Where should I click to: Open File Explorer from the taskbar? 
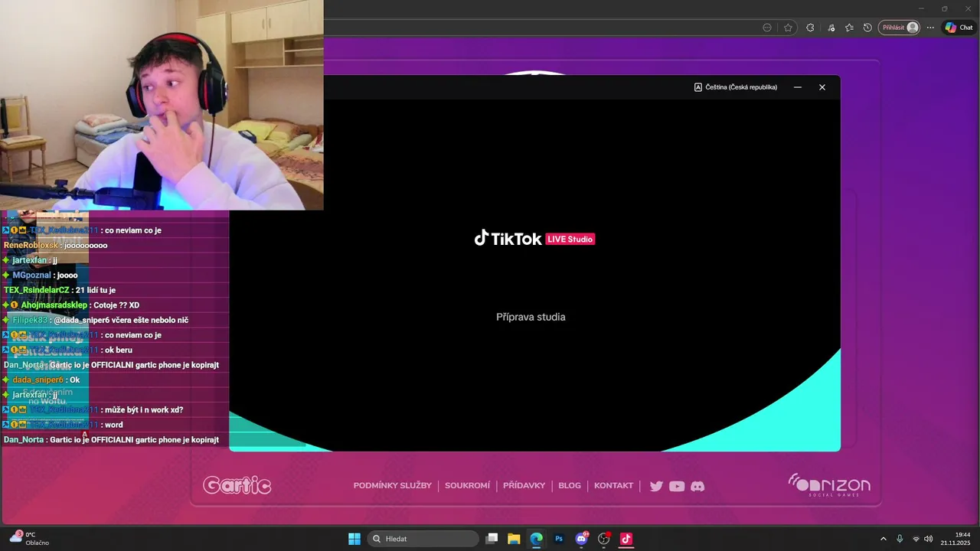point(514,539)
